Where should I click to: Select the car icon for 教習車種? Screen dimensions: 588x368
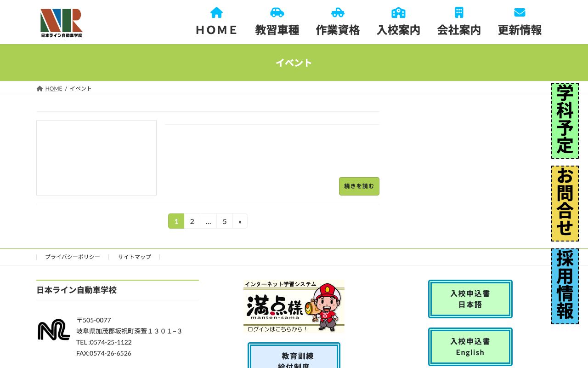point(277,12)
